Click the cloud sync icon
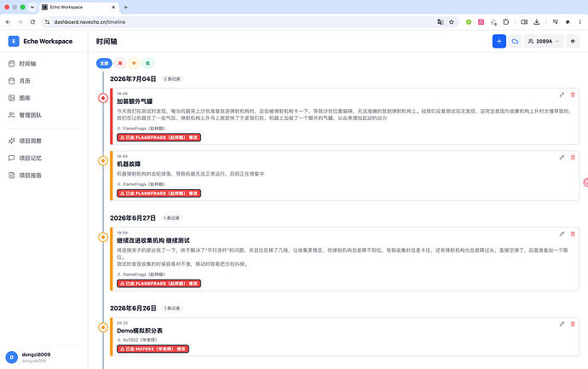588x369 pixels. coord(515,41)
